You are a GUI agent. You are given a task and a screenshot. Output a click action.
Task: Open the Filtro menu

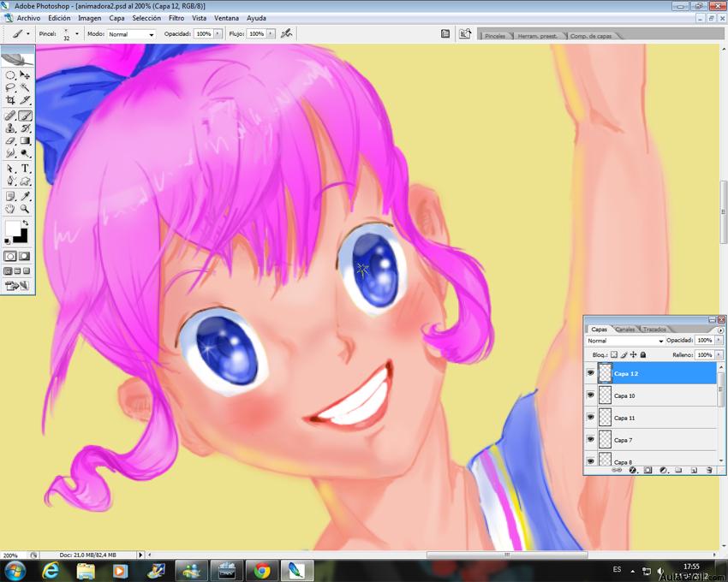point(176,18)
